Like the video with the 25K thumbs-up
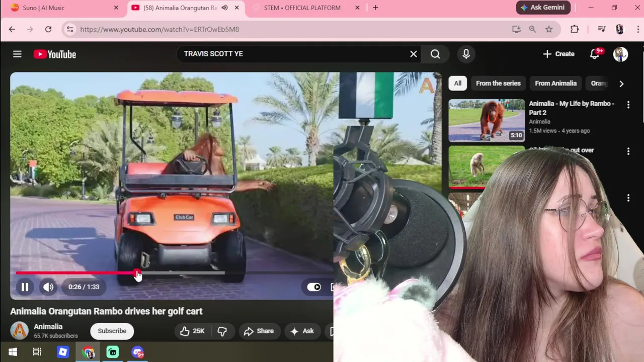644x362 pixels. [192, 331]
